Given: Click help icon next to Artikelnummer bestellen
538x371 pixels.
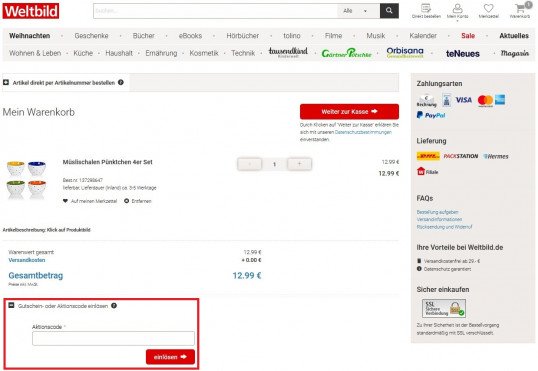Looking at the screenshot, I should click(x=121, y=82).
